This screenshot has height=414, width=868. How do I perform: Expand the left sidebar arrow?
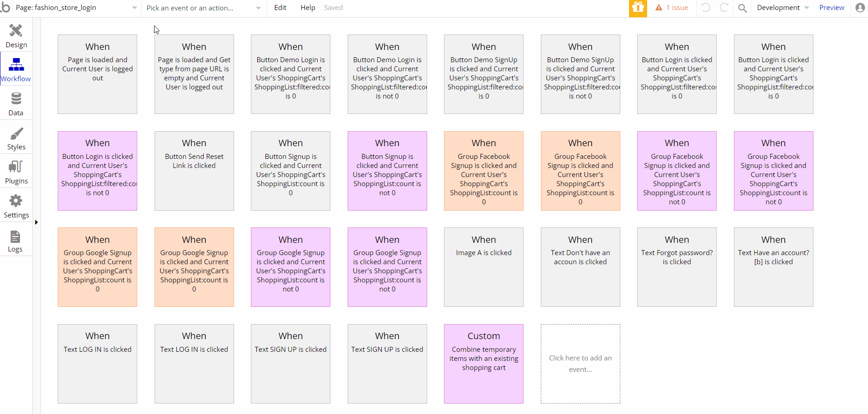36,222
